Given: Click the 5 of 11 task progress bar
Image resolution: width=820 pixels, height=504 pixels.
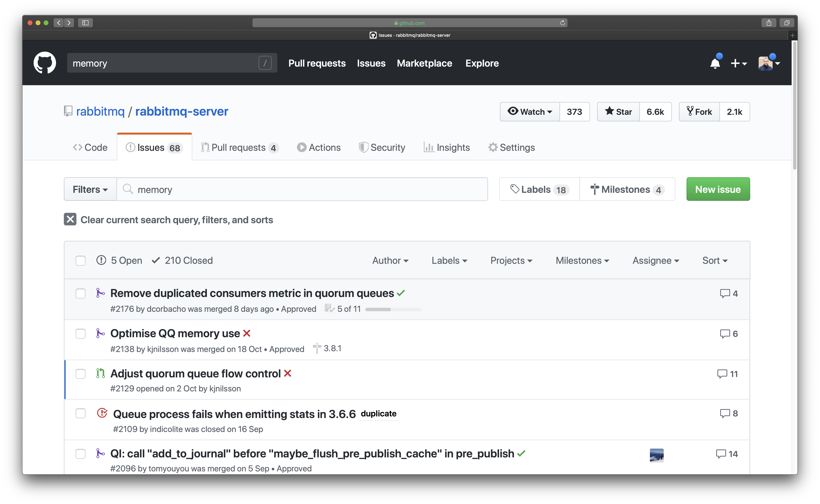Looking at the screenshot, I should tap(393, 309).
